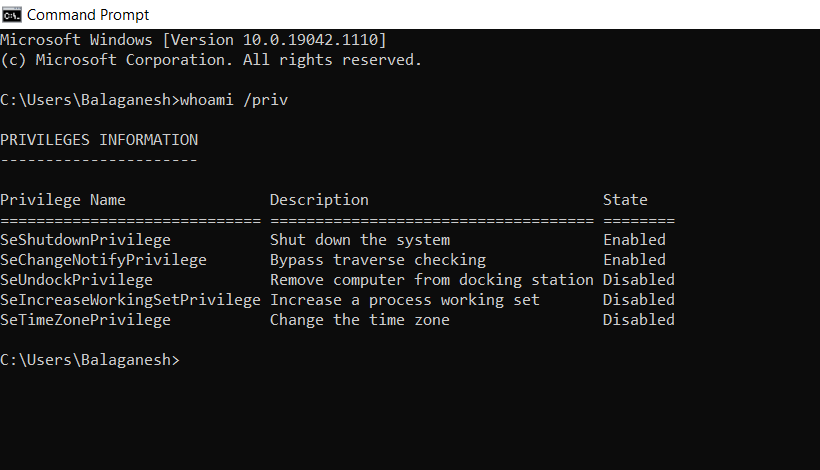Click the Command Prompt icon in title bar
820x470 pixels.
coord(12,15)
